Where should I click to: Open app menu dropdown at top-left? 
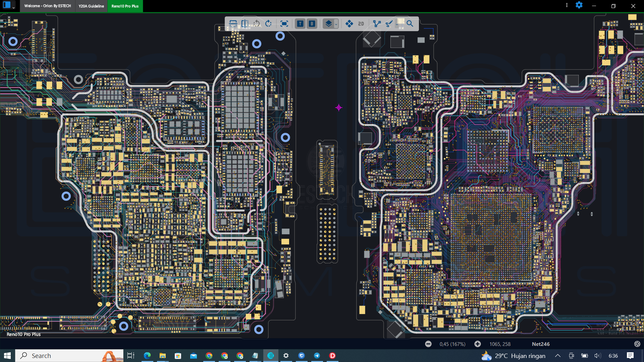13,7
